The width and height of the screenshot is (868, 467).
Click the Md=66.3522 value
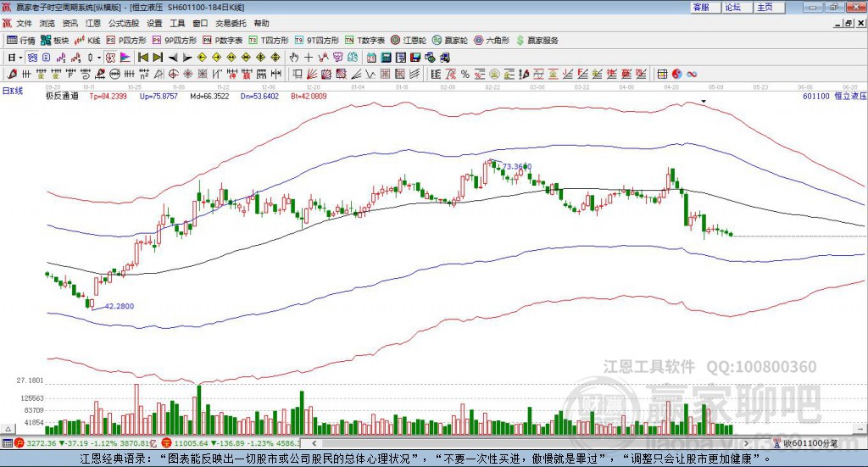point(210,97)
